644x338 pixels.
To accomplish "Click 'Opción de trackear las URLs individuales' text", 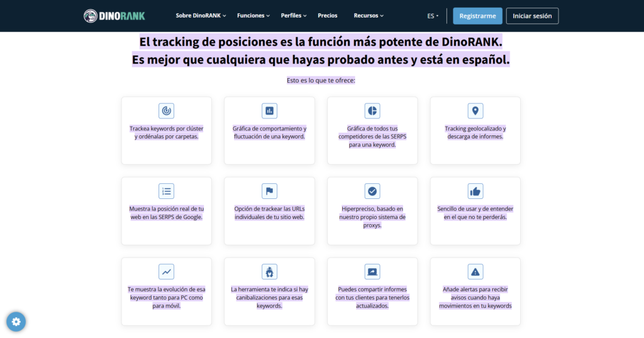I will (269, 213).
